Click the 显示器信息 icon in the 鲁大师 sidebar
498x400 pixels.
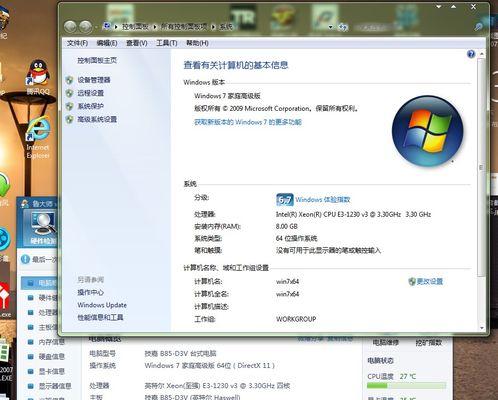click(x=30, y=386)
